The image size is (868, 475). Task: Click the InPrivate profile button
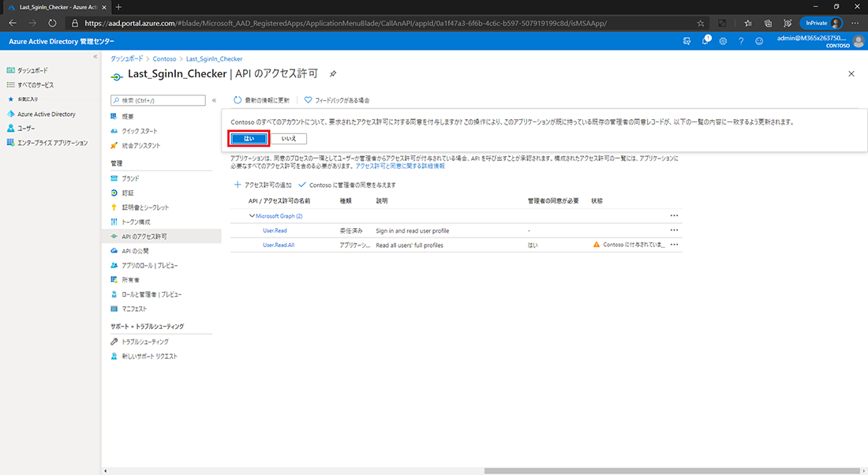pyautogui.click(x=822, y=23)
